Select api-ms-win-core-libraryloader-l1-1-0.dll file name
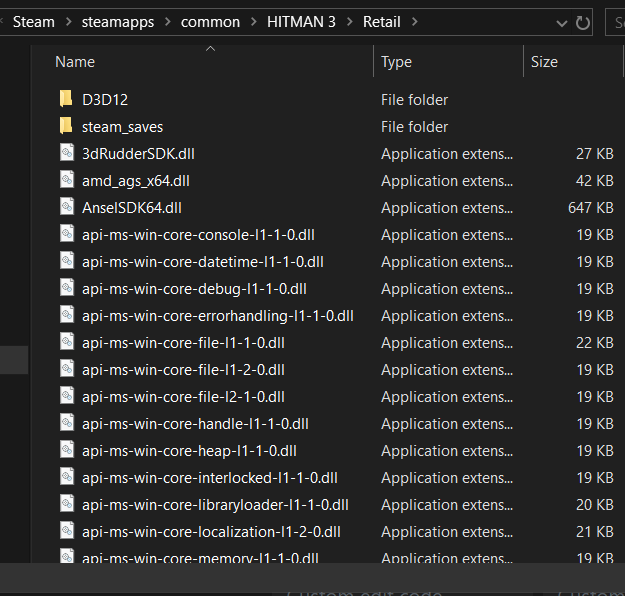 coord(215,505)
